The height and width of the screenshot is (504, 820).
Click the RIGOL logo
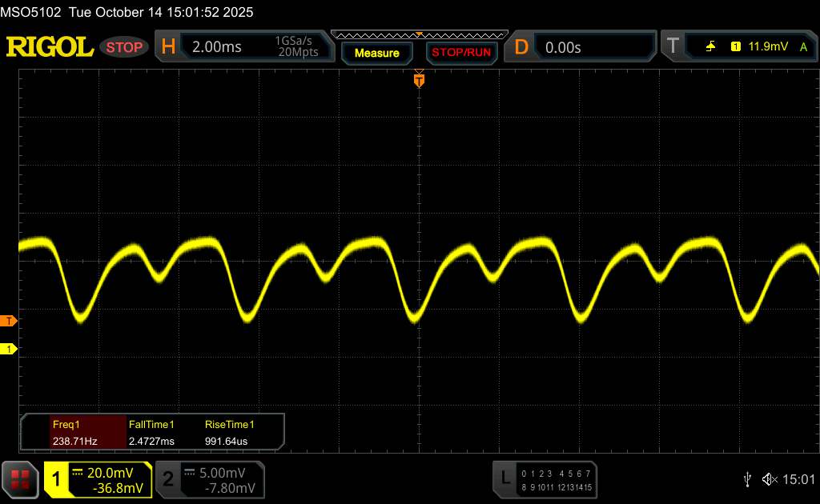(x=50, y=47)
